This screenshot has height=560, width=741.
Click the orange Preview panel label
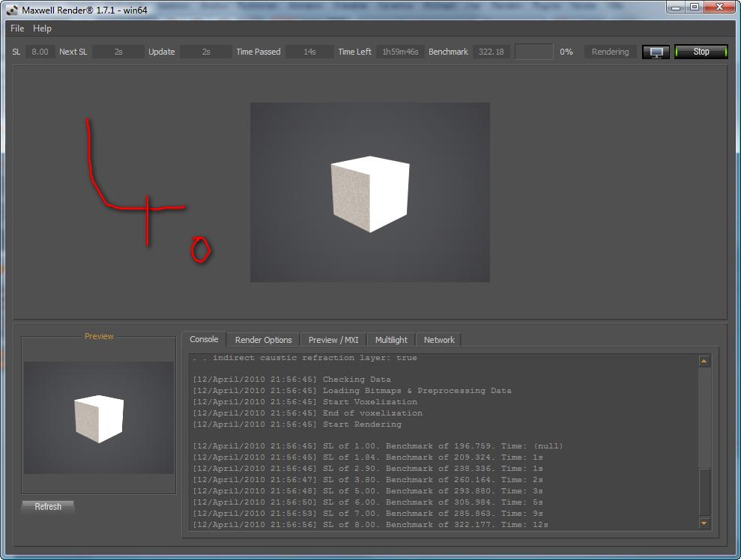point(99,336)
